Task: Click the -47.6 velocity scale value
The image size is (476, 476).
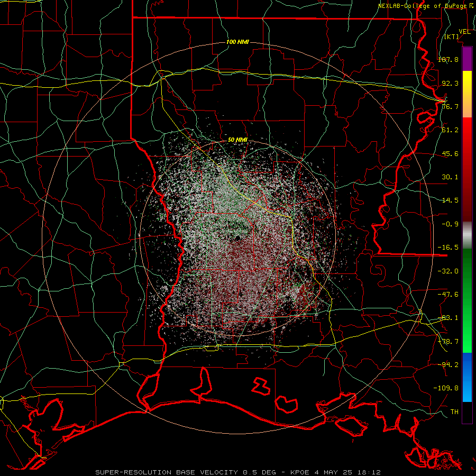Action: tap(448, 295)
